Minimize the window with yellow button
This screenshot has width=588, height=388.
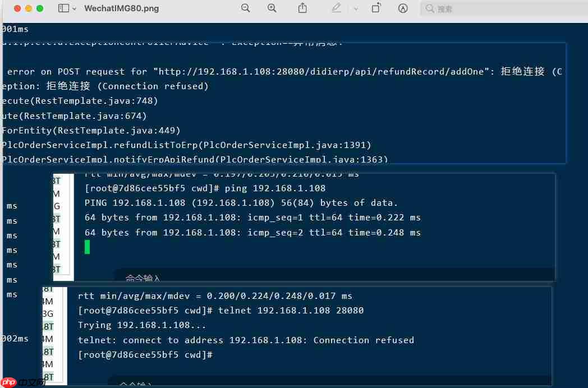(x=29, y=8)
